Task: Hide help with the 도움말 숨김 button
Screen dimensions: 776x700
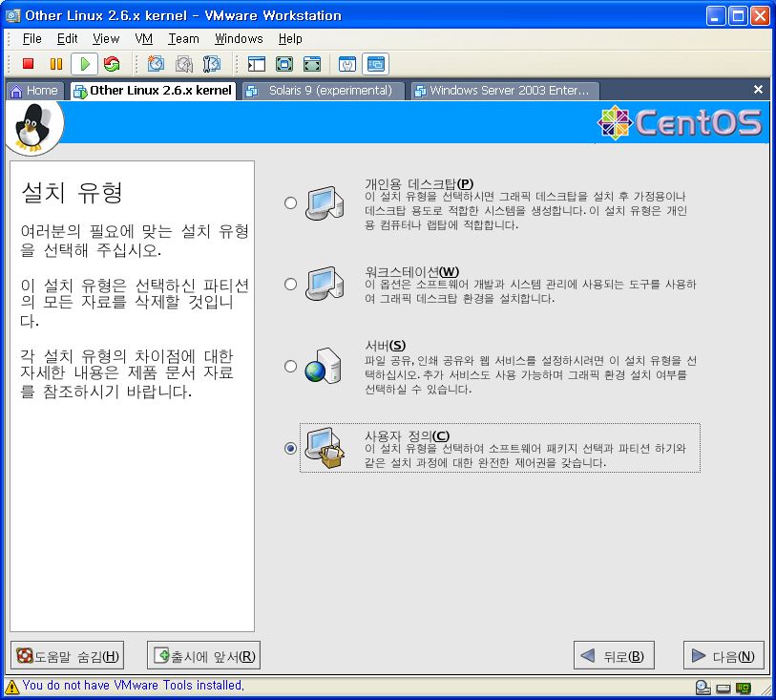Action: coord(67,656)
